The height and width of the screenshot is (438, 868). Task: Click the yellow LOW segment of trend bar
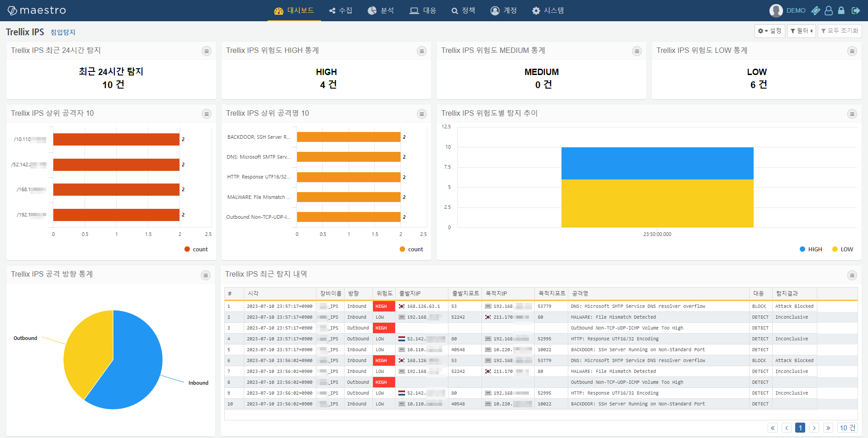tap(657, 203)
